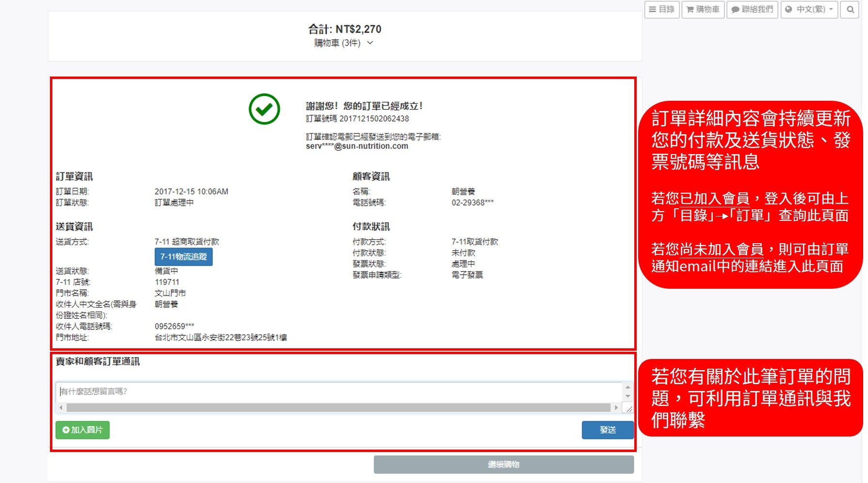Viewport: 868px width, 483px height.
Task: Click the total 合計: NT$2,270
Action: click(345, 29)
